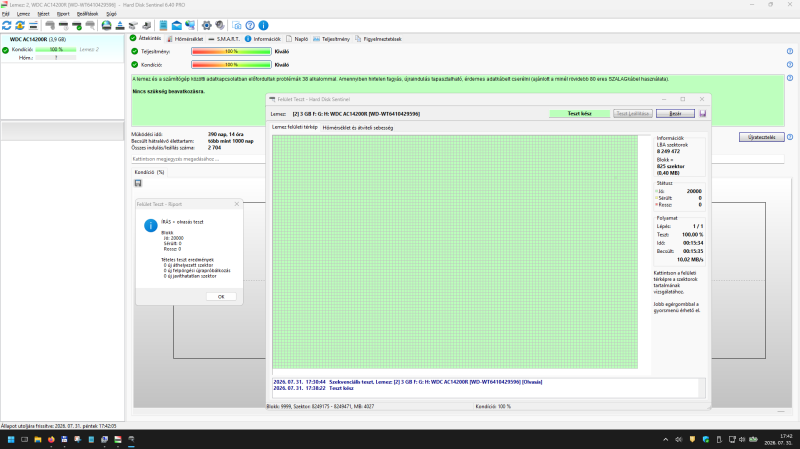Click the blue notebook toolbar icon
This screenshot has width=800, height=449.
(163, 25)
